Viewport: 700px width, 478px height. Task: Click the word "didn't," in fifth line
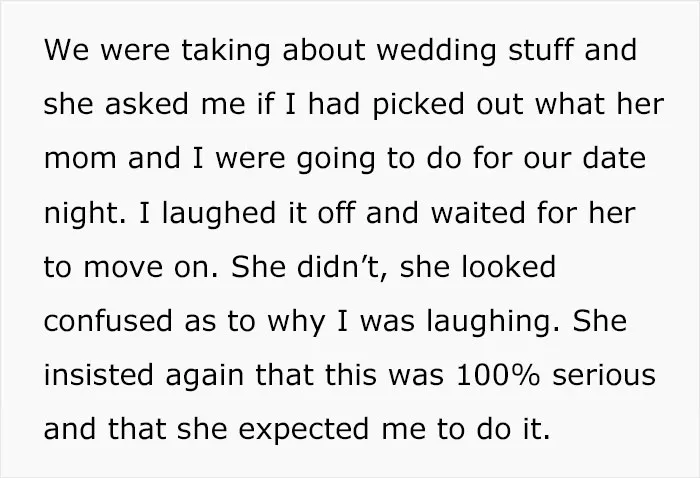342,268
